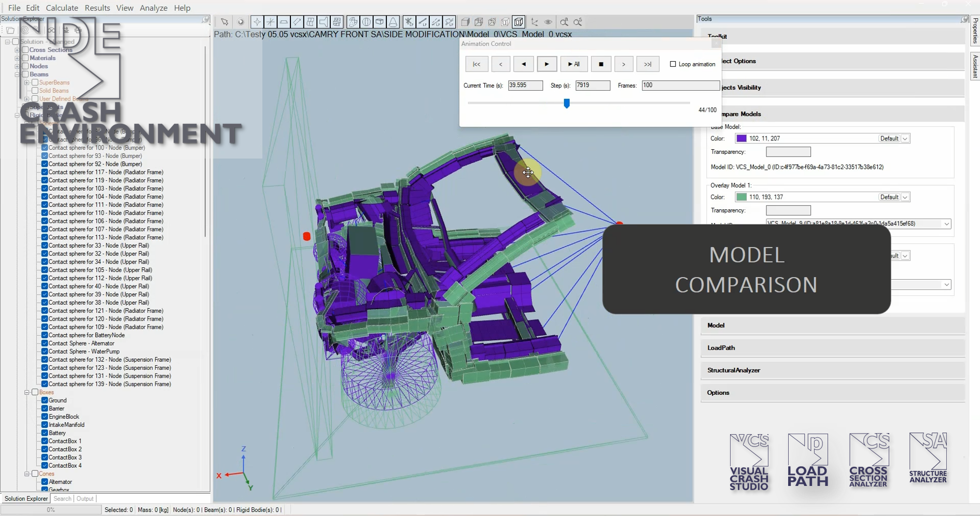Click the Play All animation button
This screenshot has height=516, width=980.
tap(574, 64)
